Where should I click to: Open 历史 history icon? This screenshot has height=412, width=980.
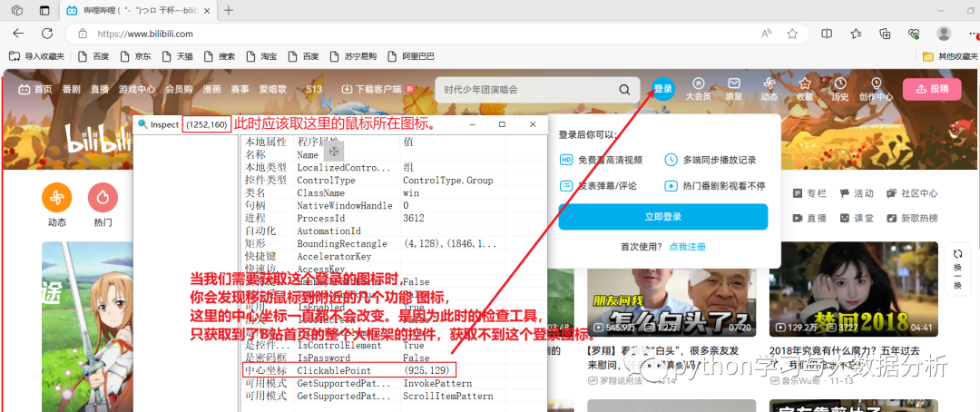tap(840, 89)
